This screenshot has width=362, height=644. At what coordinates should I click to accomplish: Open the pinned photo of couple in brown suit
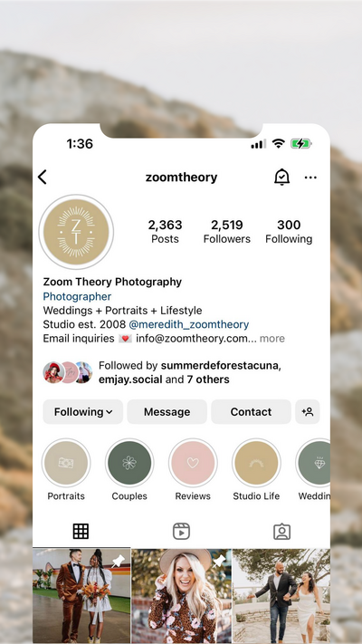pyautogui.click(x=81, y=596)
